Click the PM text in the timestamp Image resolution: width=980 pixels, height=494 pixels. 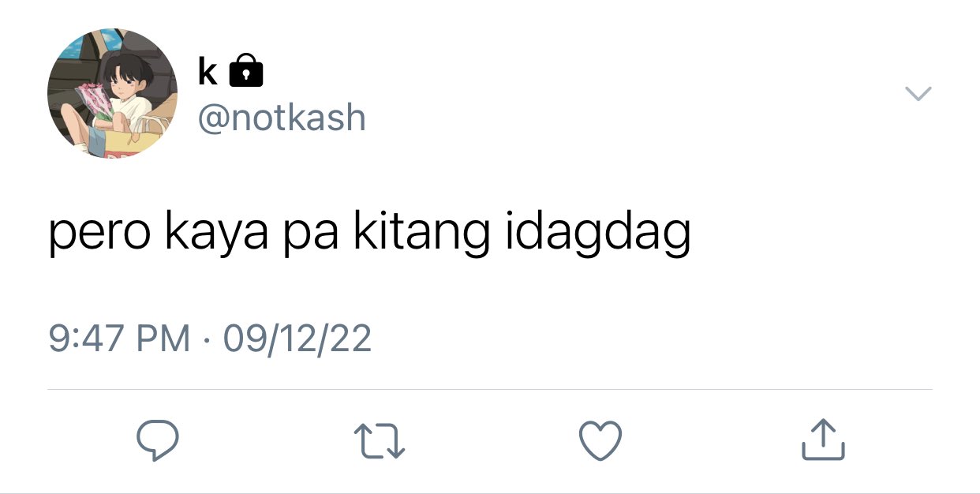pos(163,339)
